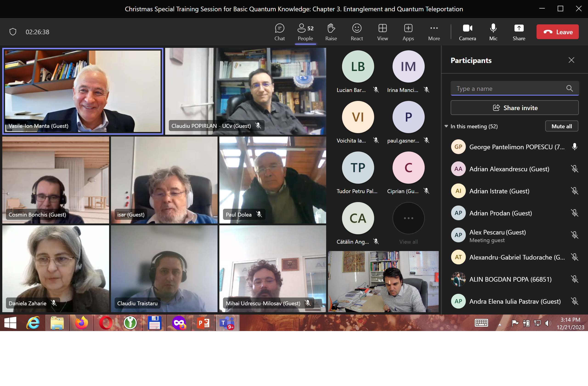
Task: Collapse the In this meeting list
Action: [x=446, y=126]
